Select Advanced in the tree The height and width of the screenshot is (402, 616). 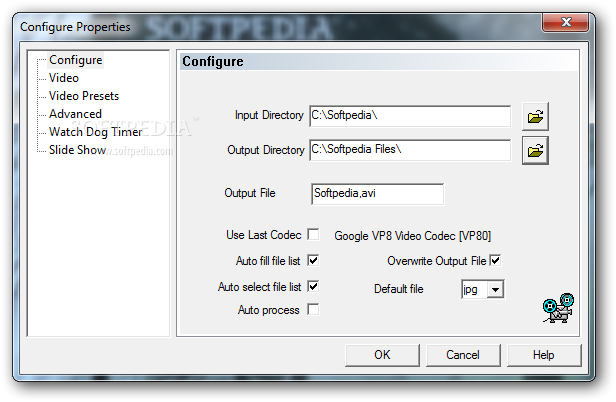point(75,114)
